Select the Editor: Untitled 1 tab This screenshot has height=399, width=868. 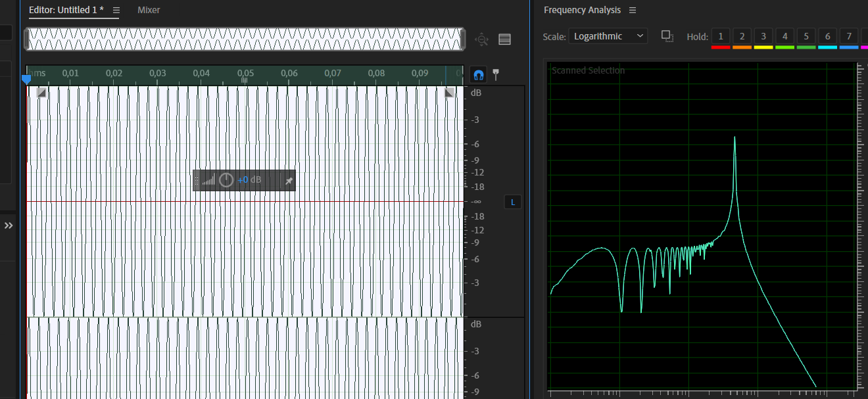click(x=66, y=10)
